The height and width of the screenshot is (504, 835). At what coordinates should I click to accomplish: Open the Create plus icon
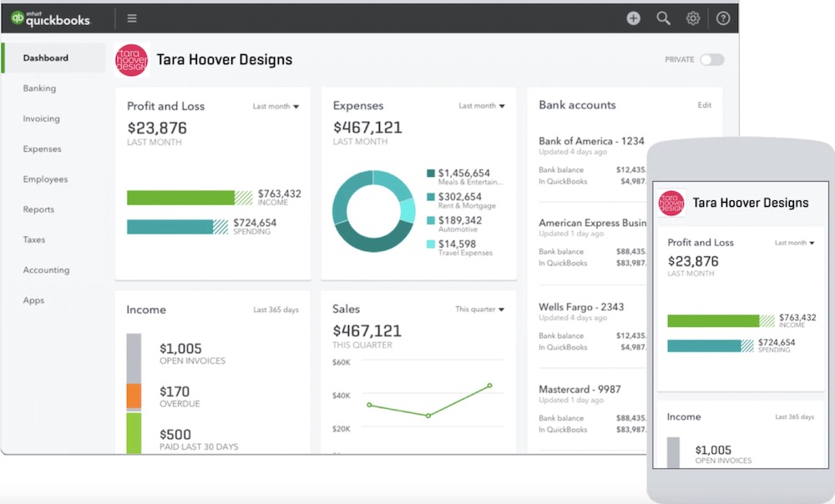[x=633, y=18]
